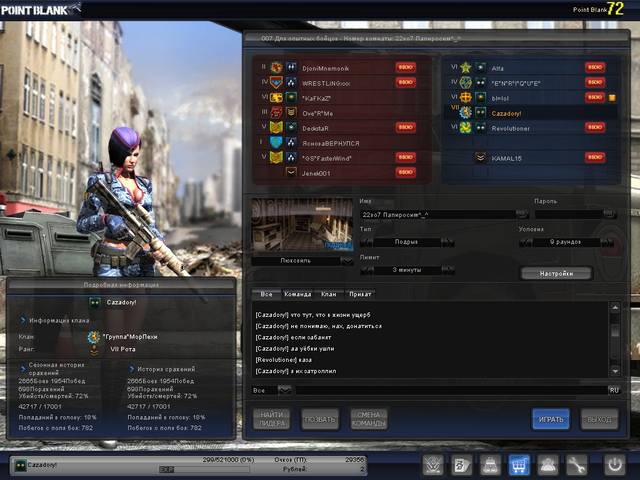
Task: Click the ПОЗВАТЬ invite button
Action: coord(320,419)
